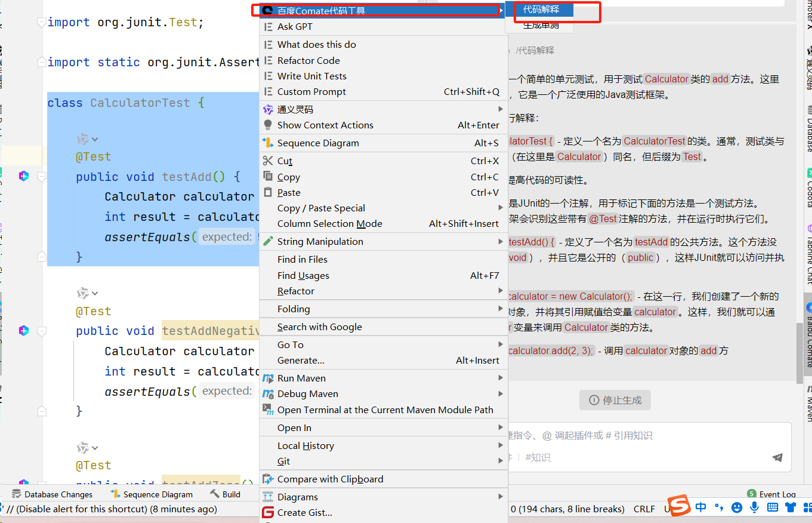Viewport: 812px width, 523px height.
Task: Open the Database Changes tool window
Action: pyautogui.click(x=53, y=494)
